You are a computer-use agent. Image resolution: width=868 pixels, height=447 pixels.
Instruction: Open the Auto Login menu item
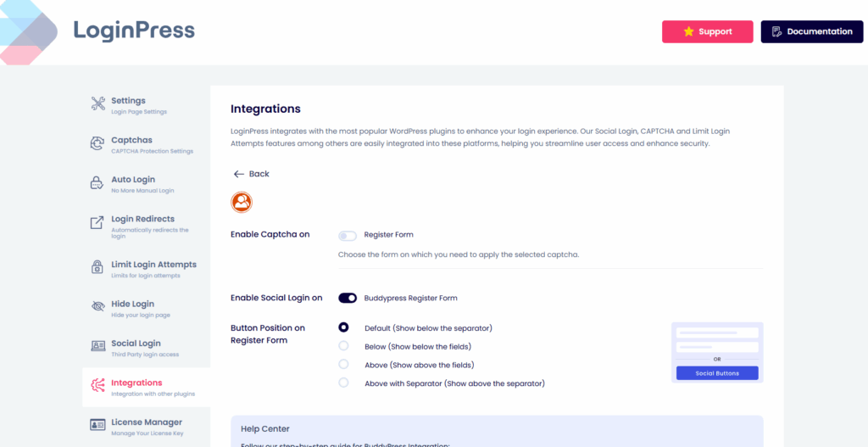[x=146, y=183]
